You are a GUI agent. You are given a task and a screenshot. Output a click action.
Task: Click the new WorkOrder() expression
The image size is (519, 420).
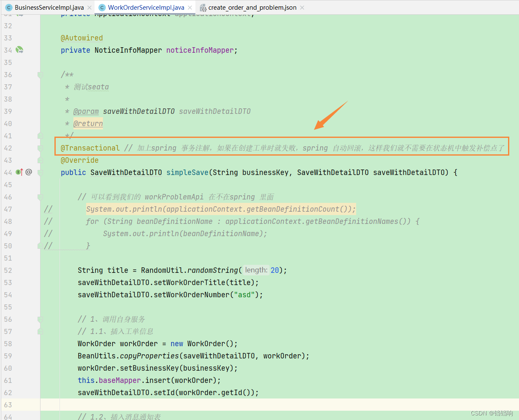click(202, 344)
